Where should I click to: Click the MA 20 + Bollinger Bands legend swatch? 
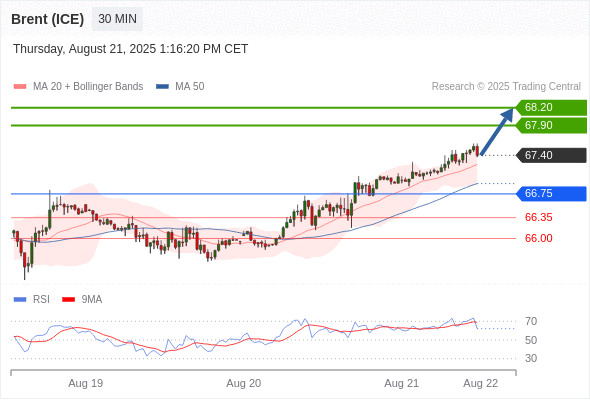20,87
